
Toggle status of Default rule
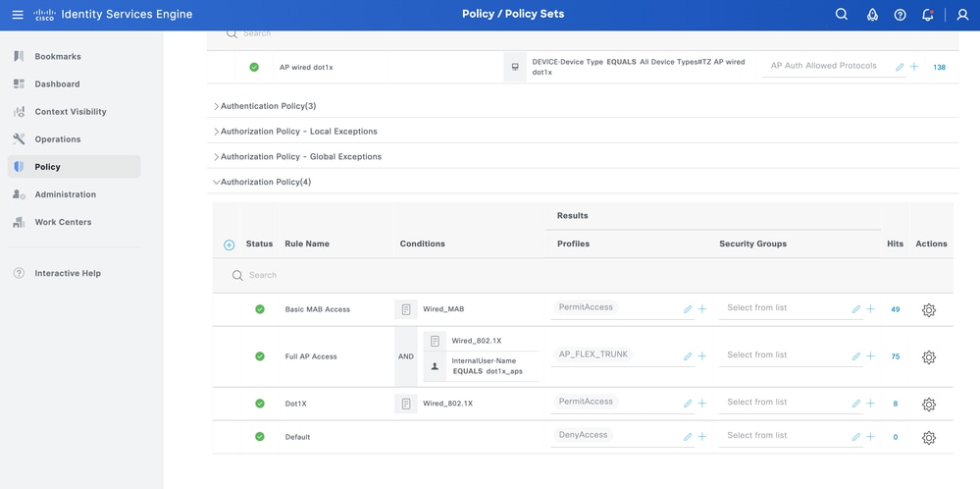259,437
